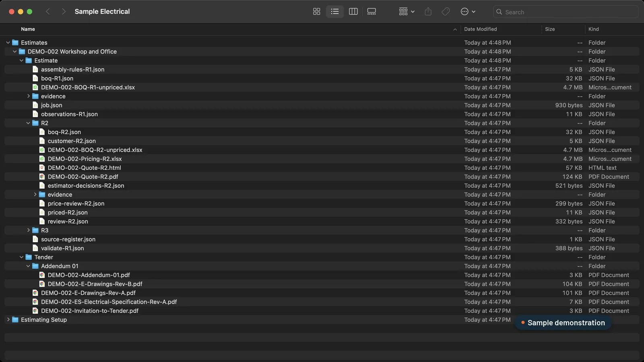The image size is (644, 362).
Task: Sort by the Name column header
Action: coord(28,29)
